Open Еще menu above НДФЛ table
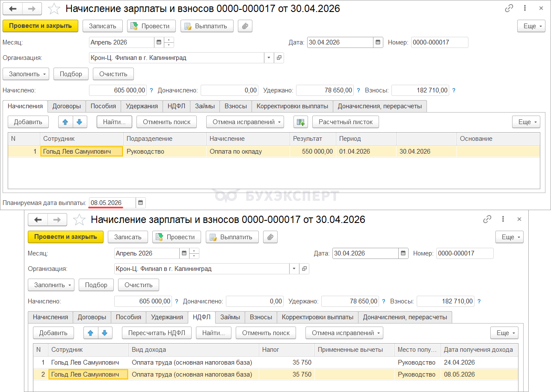The image size is (551, 392). coord(504,333)
